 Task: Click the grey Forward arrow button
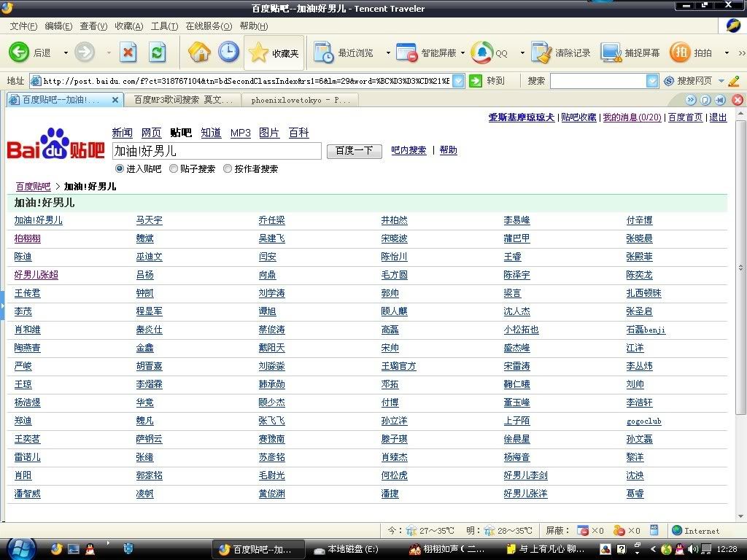[x=85, y=52]
